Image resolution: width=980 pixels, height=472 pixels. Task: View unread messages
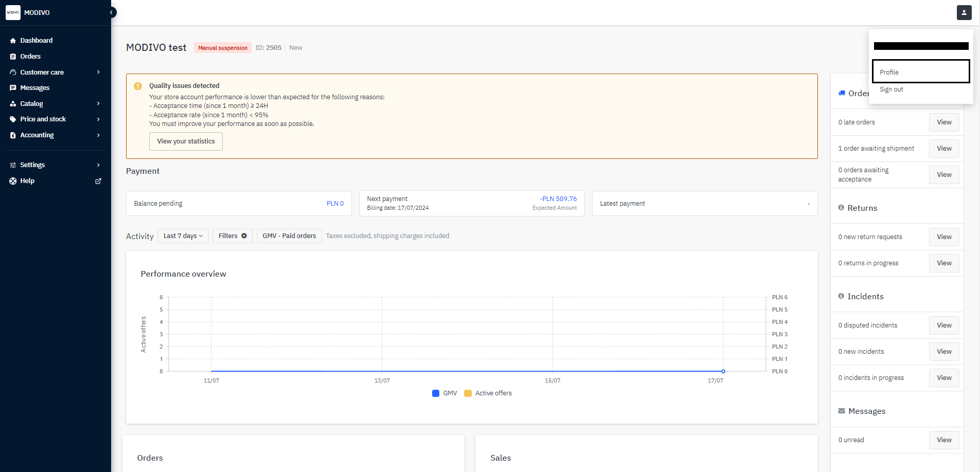coord(944,440)
